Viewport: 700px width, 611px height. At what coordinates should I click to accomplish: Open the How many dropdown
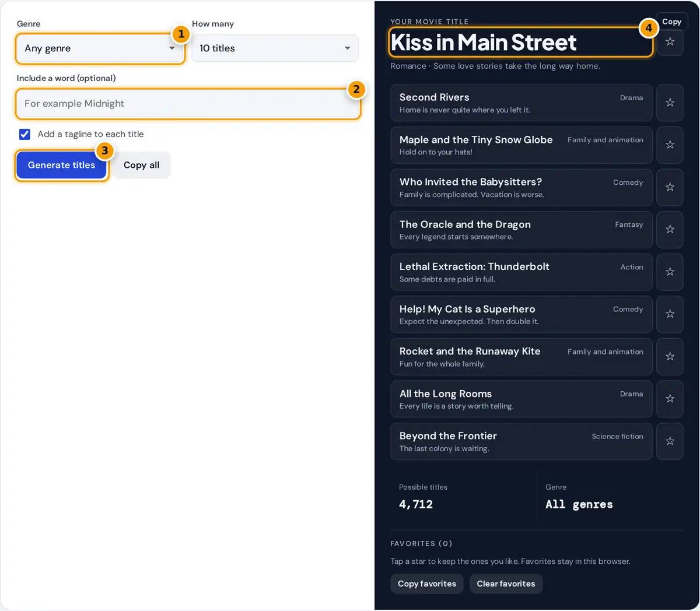pos(275,48)
